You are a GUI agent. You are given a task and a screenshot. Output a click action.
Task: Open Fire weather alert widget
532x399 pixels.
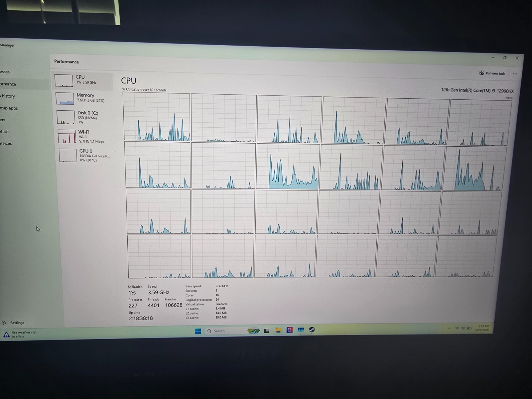tap(21, 334)
